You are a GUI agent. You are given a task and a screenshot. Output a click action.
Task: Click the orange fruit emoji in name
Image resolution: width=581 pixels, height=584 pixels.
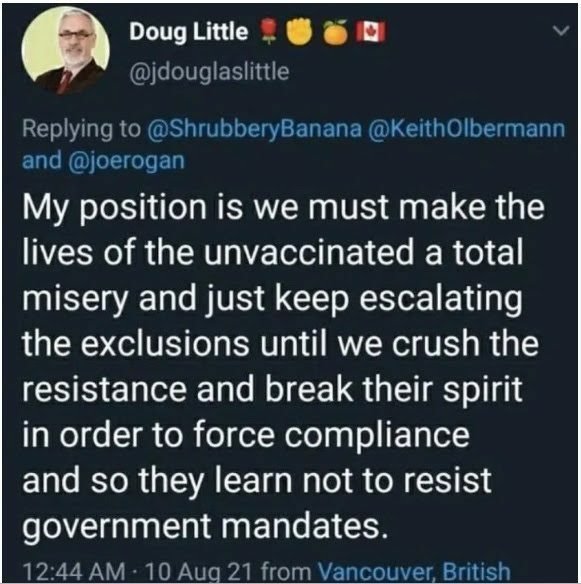pos(334,32)
